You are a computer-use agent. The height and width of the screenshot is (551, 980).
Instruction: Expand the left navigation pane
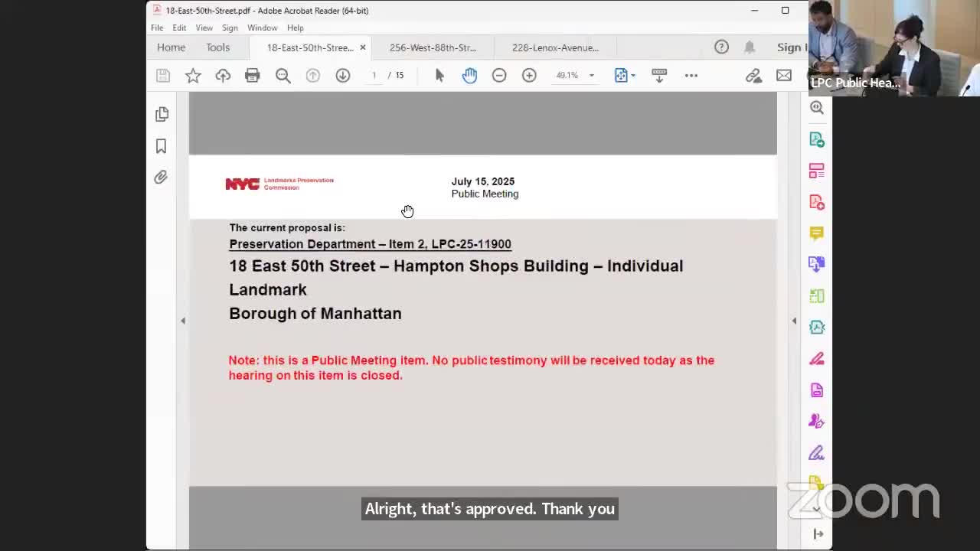183,321
